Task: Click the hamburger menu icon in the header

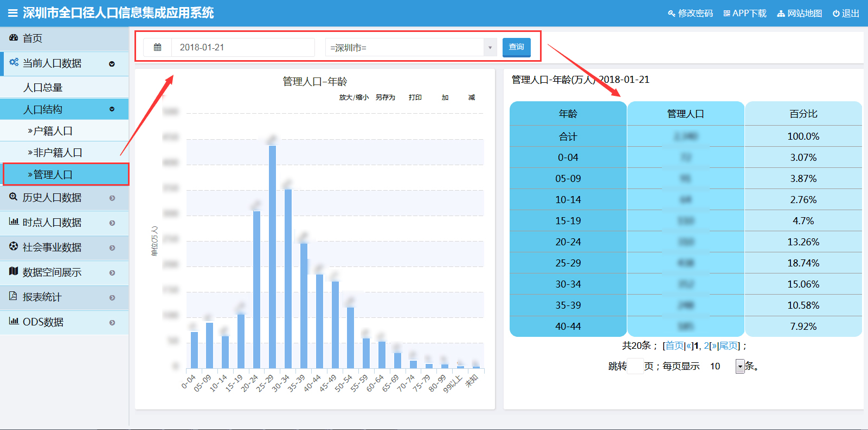Action: pyautogui.click(x=12, y=13)
